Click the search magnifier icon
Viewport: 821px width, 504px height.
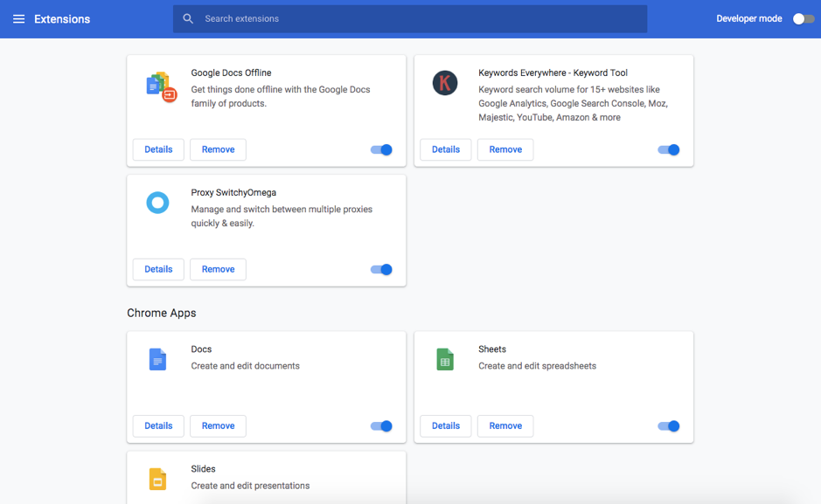[188, 19]
